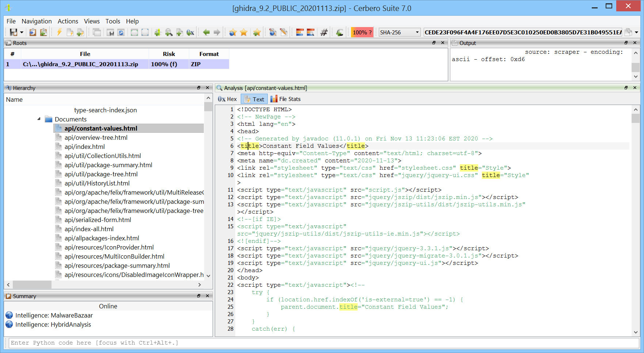This screenshot has height=353, width=644.
Task: Click the Python code input field
Action: tap(324, 343)
